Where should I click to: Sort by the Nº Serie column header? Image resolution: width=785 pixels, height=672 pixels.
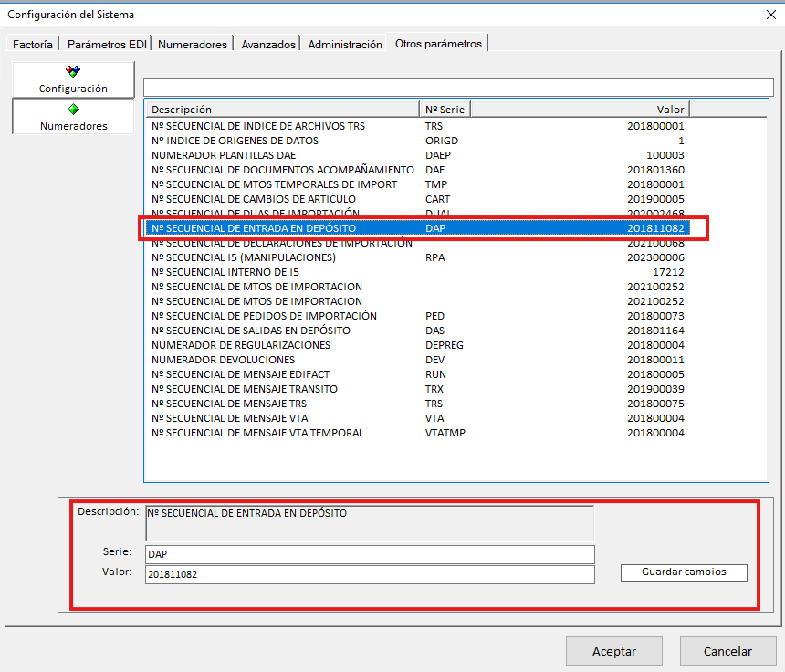click(445, 110)
